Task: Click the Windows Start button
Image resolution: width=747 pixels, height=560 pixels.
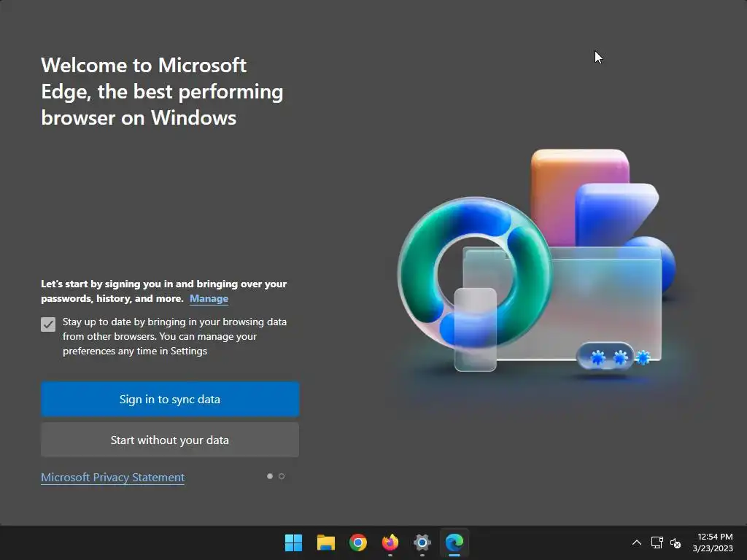Action: pyautogui.click(x=293, y=542)
